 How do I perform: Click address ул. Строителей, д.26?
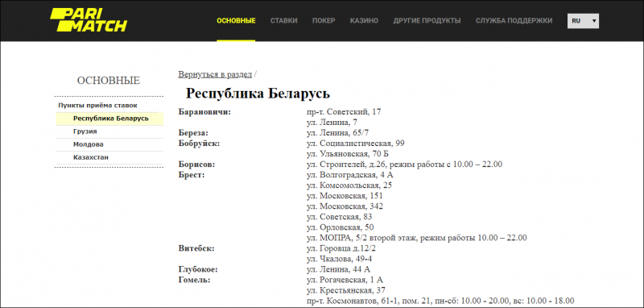[347, 164]
